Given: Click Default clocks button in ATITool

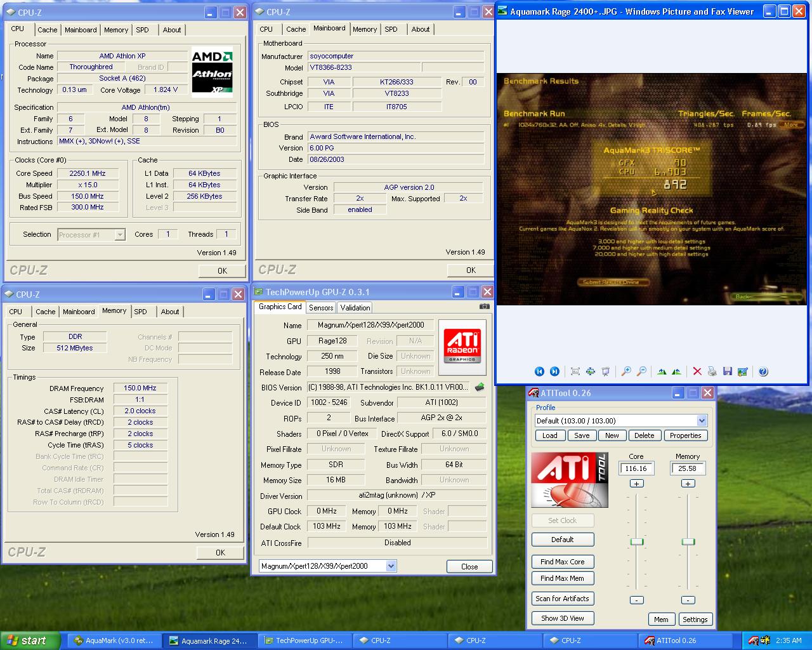Looking at the screenshot, I should point(562,540).
